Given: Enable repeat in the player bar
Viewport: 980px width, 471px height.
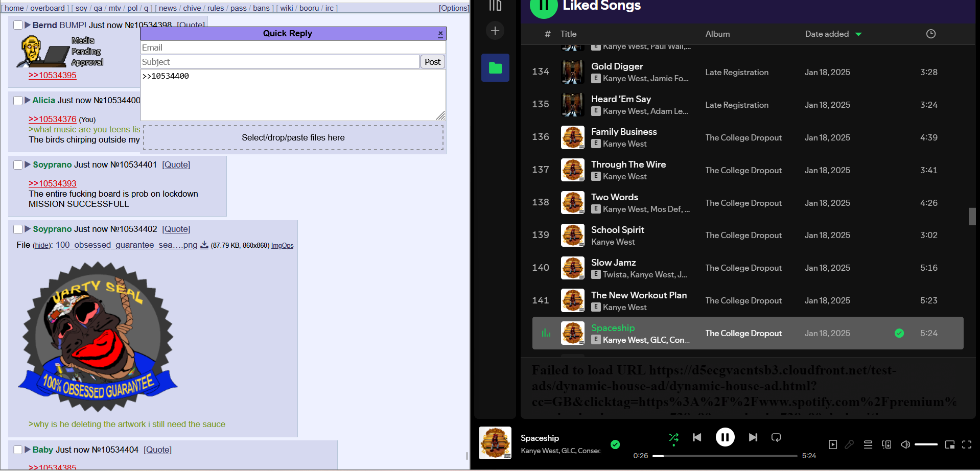Looking at the screenshot, I should (776, 437).
